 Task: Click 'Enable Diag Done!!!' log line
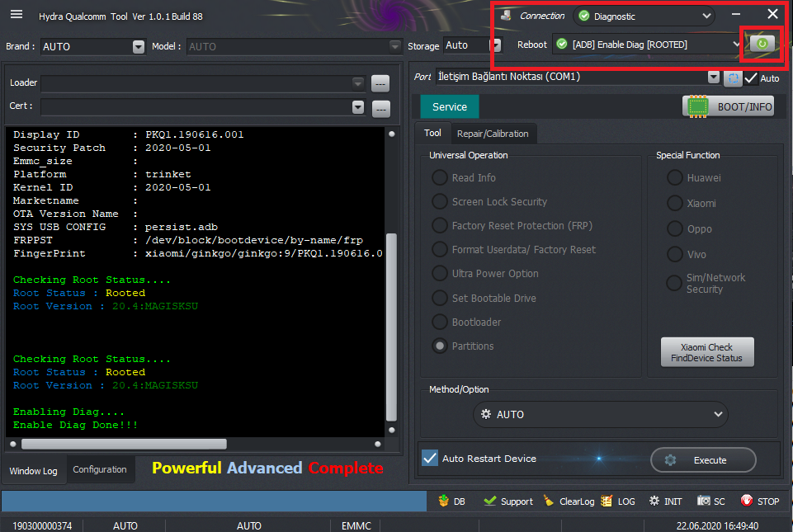[75, 425]
